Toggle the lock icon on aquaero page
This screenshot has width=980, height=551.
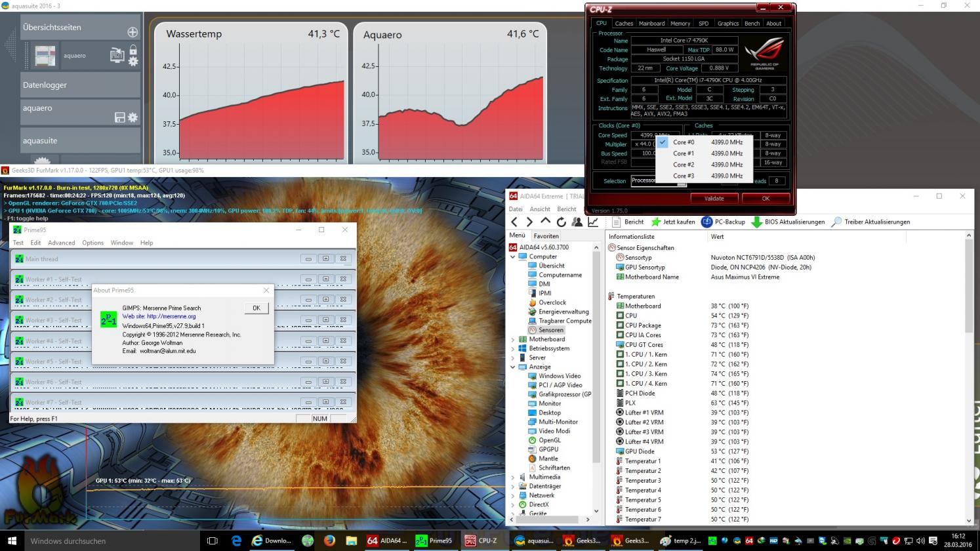(x=133, y=50)
